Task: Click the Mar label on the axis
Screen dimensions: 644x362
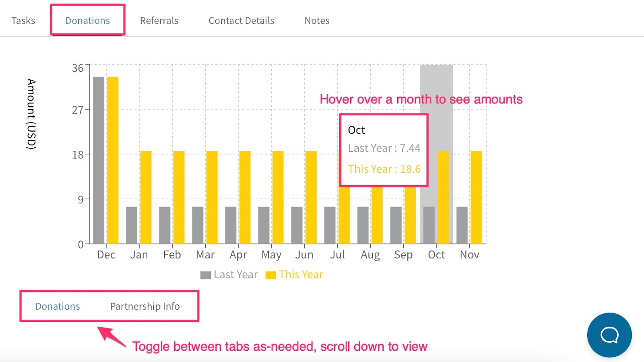Action: tap(205, 255)
